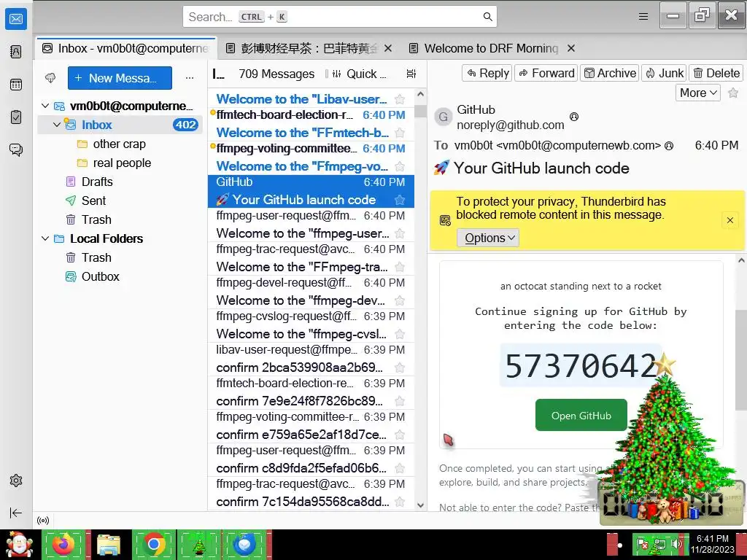Click the online status indicator icon

43,521
